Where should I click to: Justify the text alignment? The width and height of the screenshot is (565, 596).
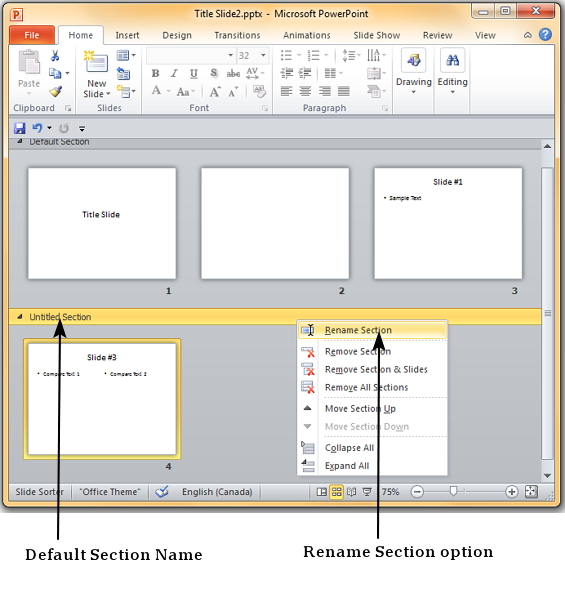click(344, 91)
